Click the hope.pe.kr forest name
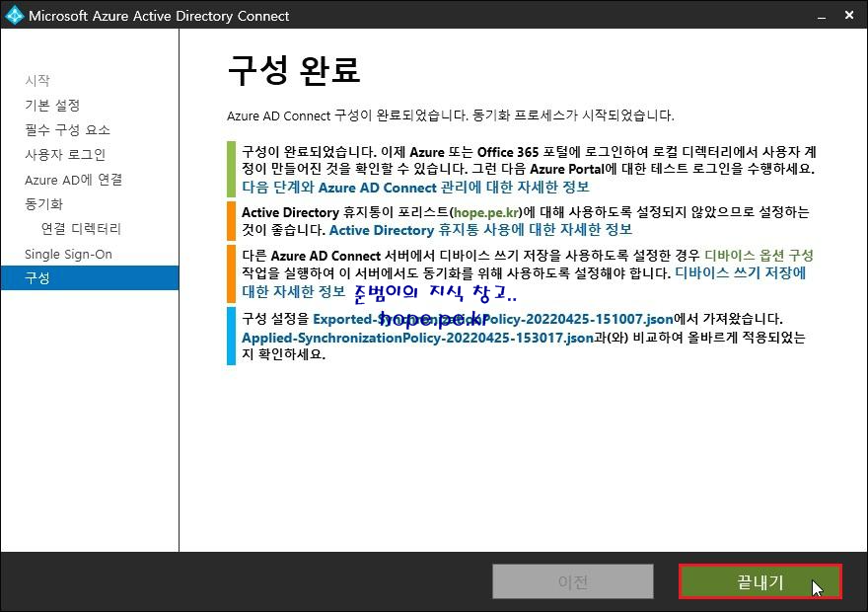The height and width of the screenshot is (612, 868). point(486,212)
